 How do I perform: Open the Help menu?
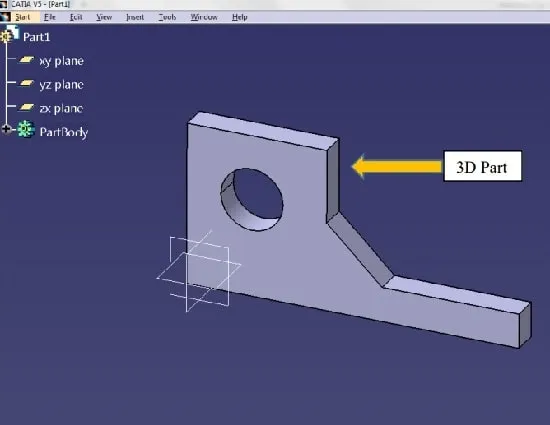click(240, 17)
